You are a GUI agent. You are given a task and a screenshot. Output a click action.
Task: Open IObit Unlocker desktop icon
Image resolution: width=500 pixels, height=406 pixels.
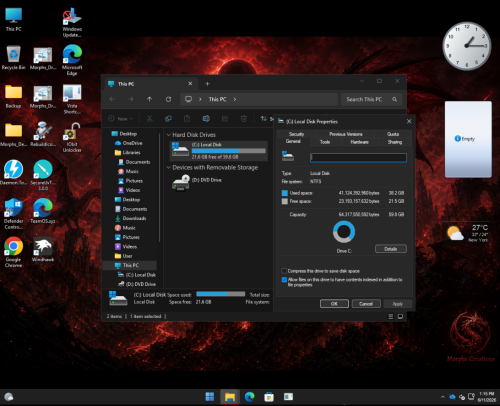click(72, 137)
